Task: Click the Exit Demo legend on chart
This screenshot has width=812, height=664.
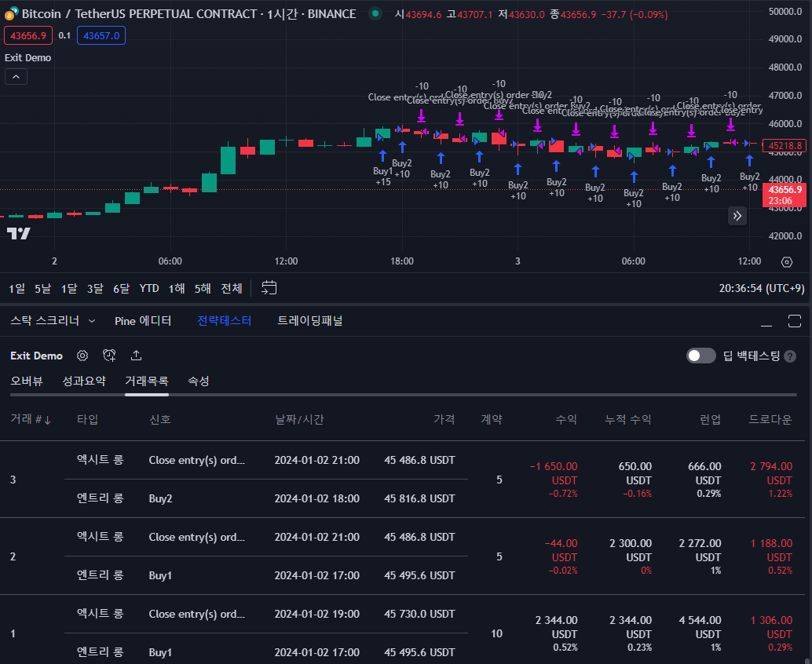Action: 28,58
